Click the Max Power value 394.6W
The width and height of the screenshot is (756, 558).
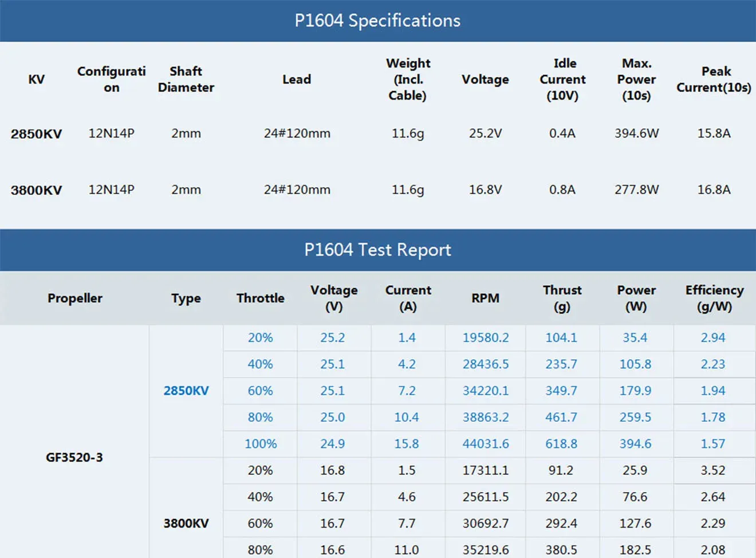(x=636, y=133)
